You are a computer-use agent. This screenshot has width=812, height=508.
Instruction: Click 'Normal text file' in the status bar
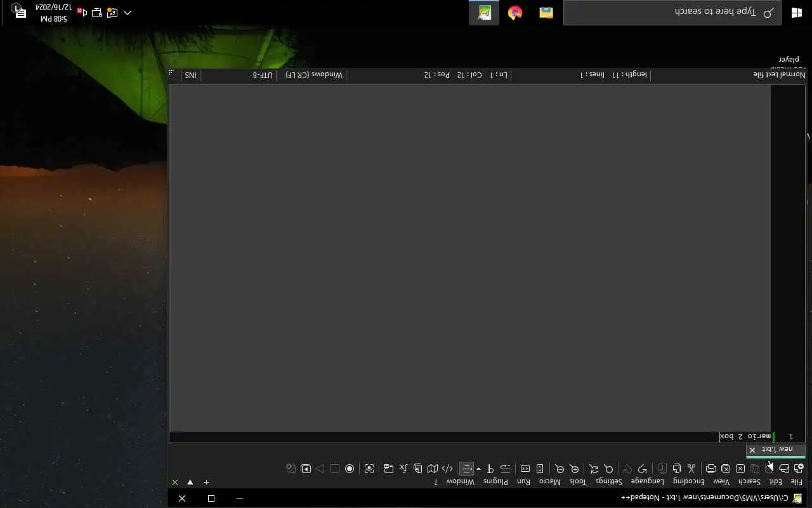click(779, 75)
